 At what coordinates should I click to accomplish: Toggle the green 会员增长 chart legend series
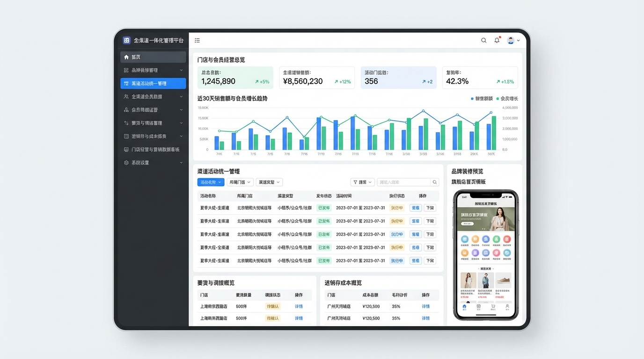tap(507, 99)
